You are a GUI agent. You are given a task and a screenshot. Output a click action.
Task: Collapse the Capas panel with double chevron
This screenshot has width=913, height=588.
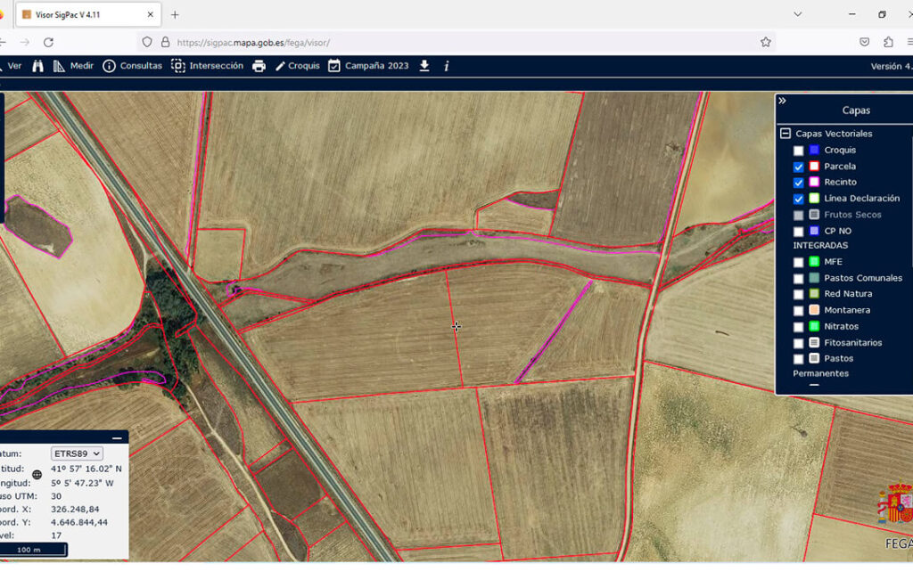(x=783, y=101)
